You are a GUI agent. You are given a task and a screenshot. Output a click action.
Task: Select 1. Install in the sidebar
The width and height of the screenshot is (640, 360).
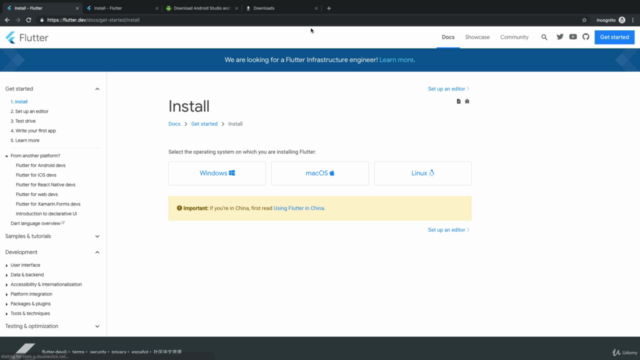(x=19, y=102)
